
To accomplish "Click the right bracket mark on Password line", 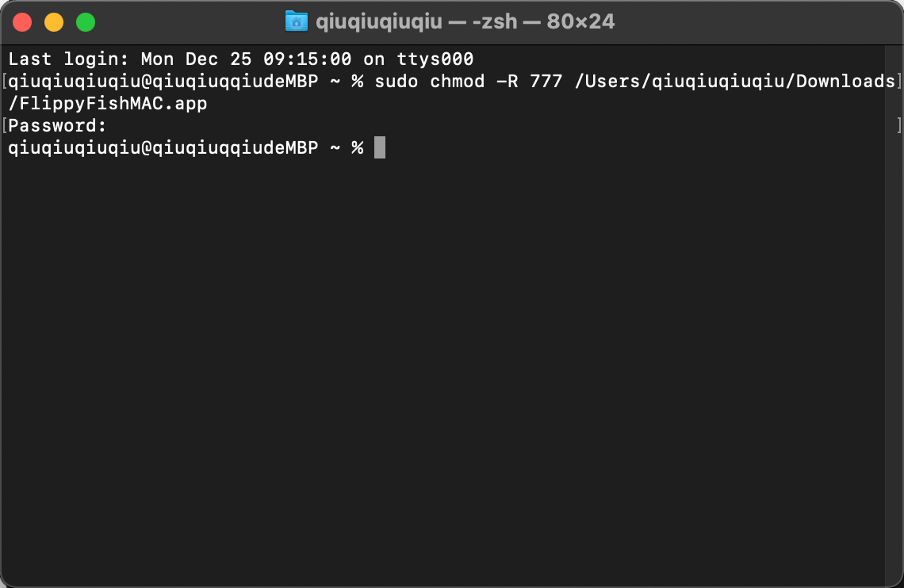I will tap(898, 125).
